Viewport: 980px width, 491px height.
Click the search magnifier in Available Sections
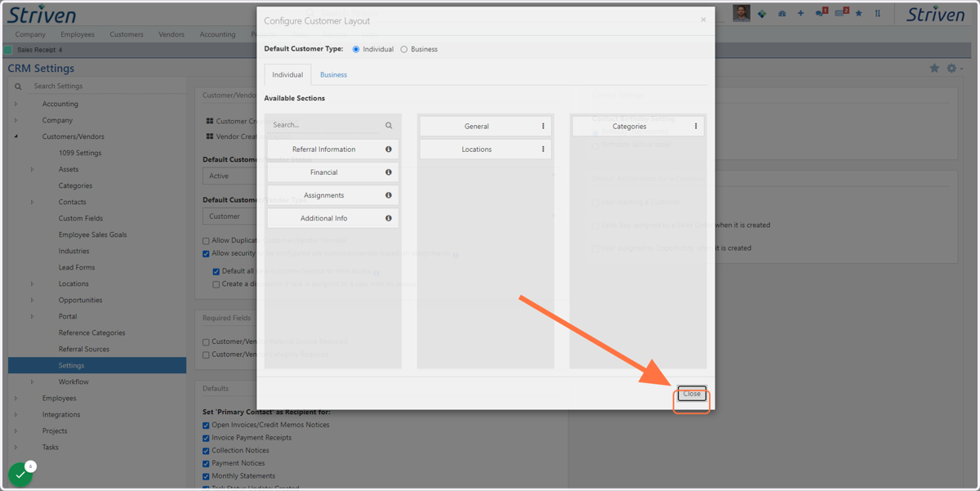coord(389,125)
